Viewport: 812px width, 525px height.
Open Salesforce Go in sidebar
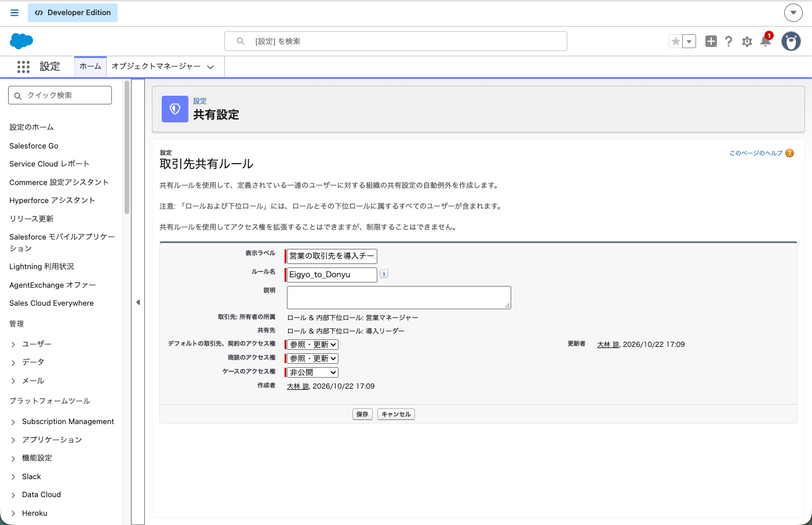(34, 146)
